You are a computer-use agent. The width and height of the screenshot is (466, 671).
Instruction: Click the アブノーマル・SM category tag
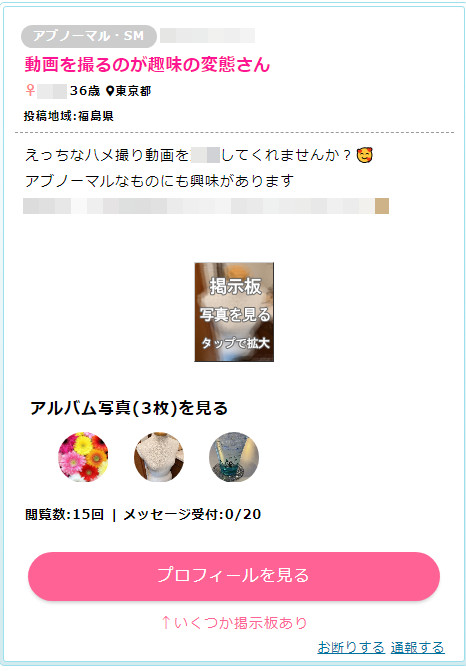[89, 36]
